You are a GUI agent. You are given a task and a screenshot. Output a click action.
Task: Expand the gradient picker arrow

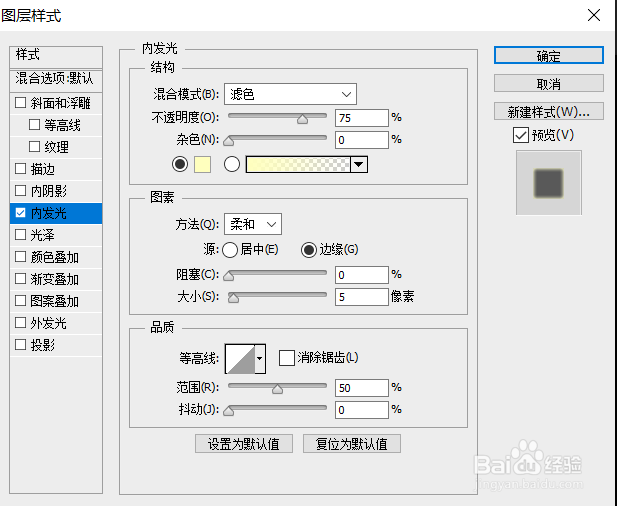click(358, 164)
